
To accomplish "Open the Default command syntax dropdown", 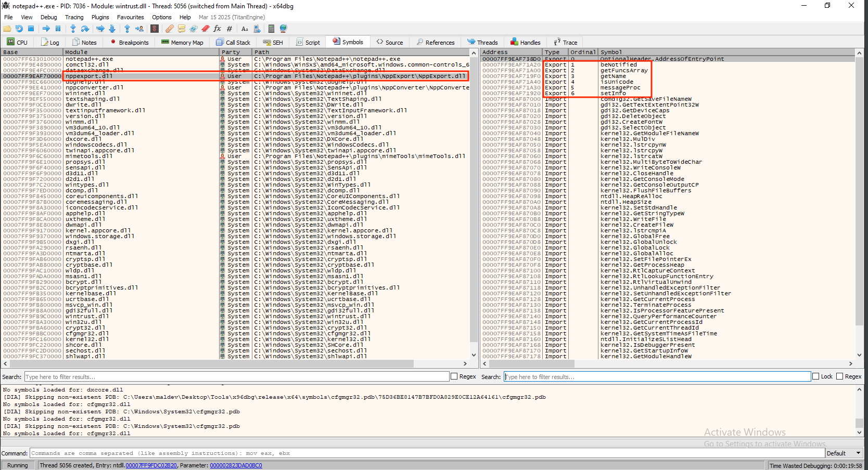I will click(844, 453).
